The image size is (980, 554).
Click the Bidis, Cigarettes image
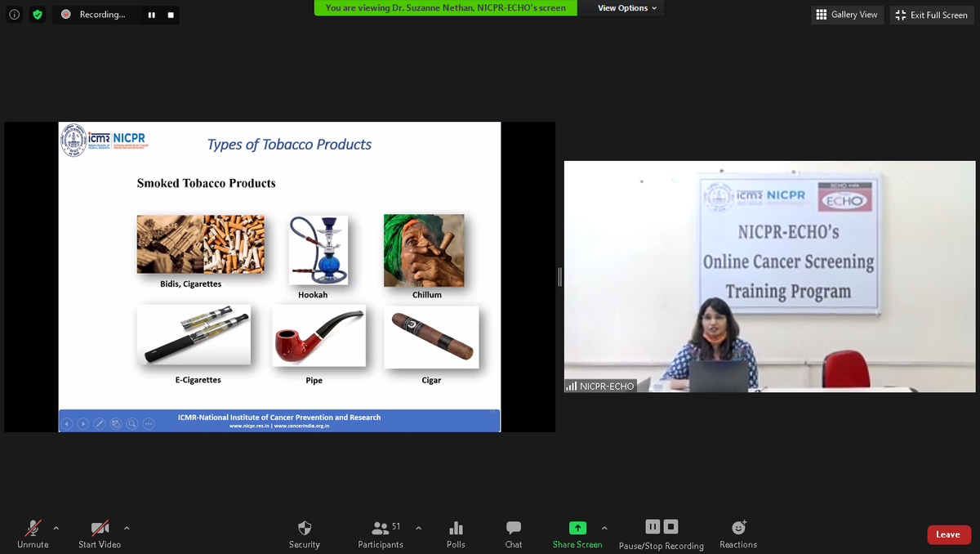tap(201, 243)
